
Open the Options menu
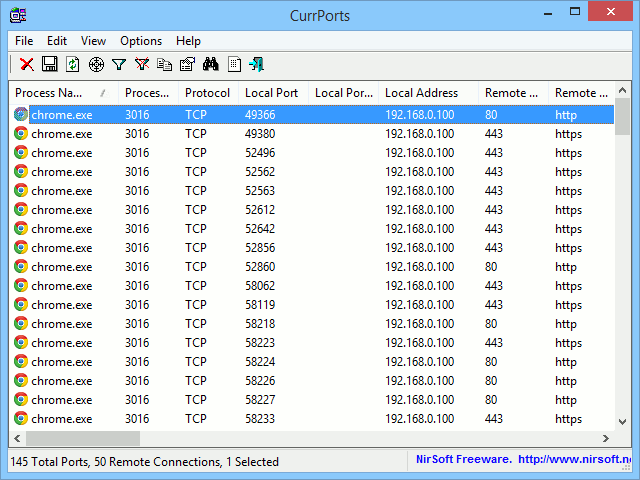(x=141, y=41)
